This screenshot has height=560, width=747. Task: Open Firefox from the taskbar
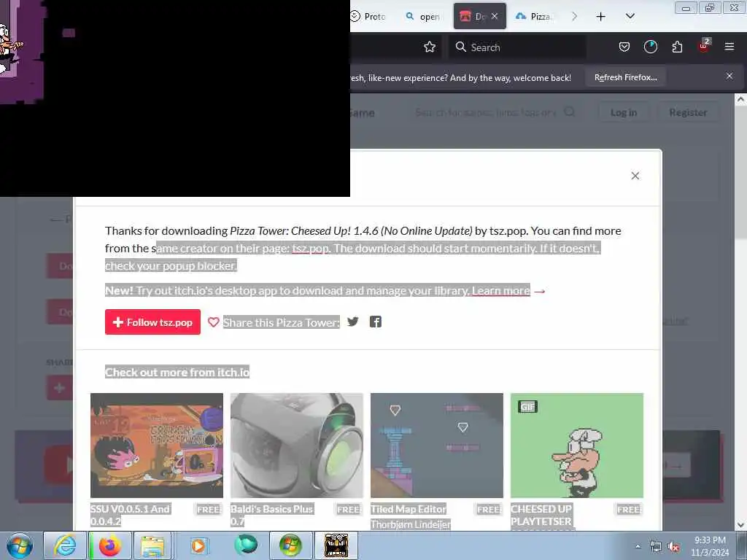click(x=110, y=545)
